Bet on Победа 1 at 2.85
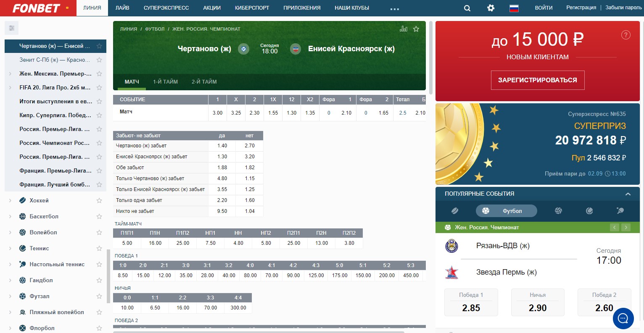644x333 pixels. click(471, 302)
